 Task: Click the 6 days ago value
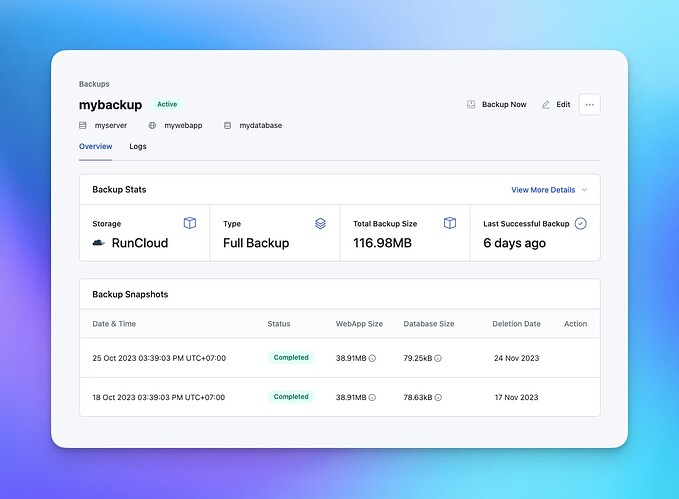click(514, 243)
